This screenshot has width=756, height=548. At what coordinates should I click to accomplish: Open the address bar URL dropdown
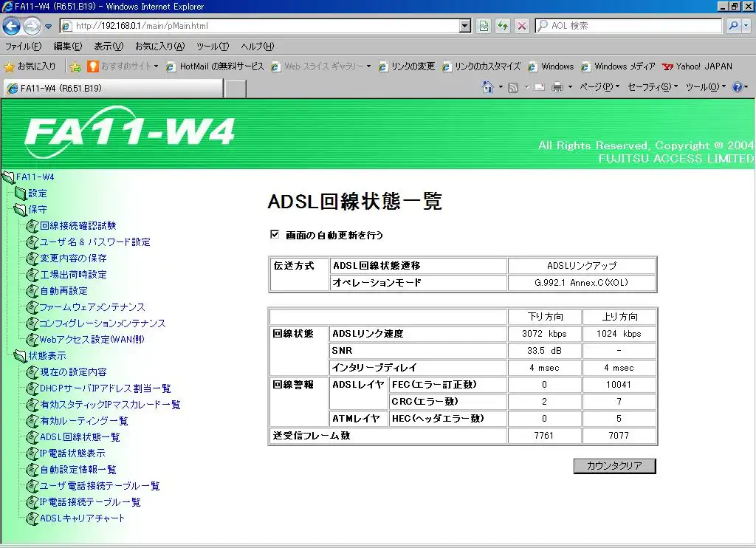(x=464, y=26)
